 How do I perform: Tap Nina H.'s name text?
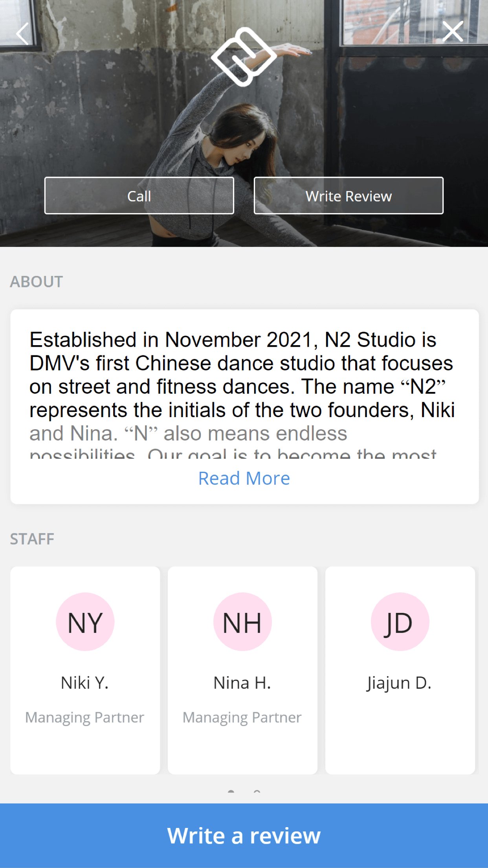click(242, 682)
